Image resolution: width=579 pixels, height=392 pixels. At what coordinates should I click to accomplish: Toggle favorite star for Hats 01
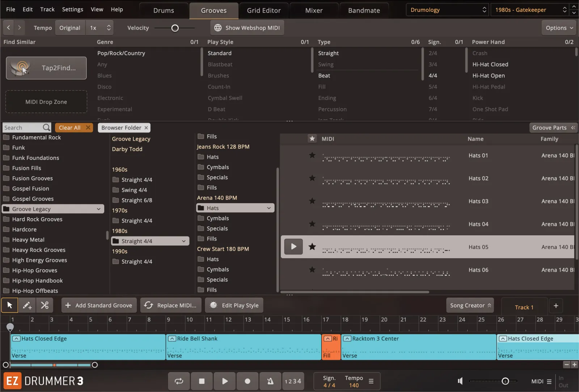(312, 155)
